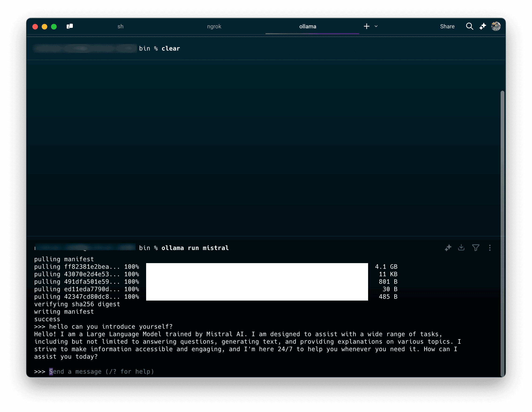This screenshot has height=412, width=532.
Task: Click the 'success' output line
Action: tap(47, 319)
